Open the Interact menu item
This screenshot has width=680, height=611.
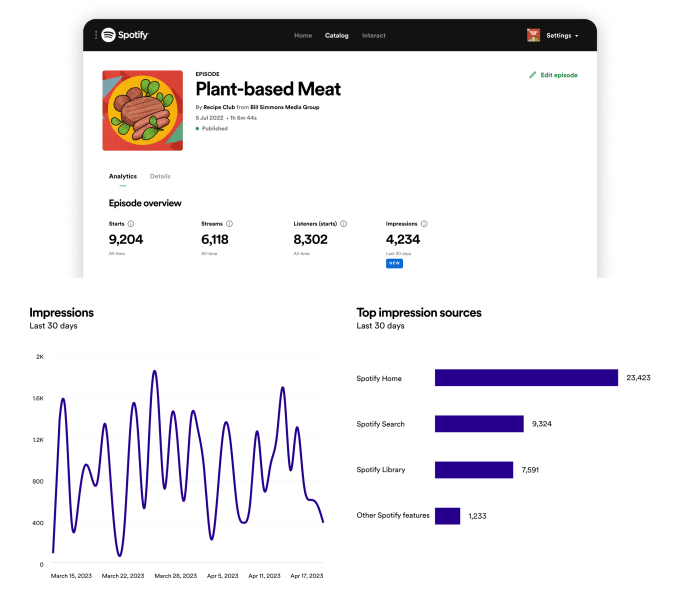point(374,35)
